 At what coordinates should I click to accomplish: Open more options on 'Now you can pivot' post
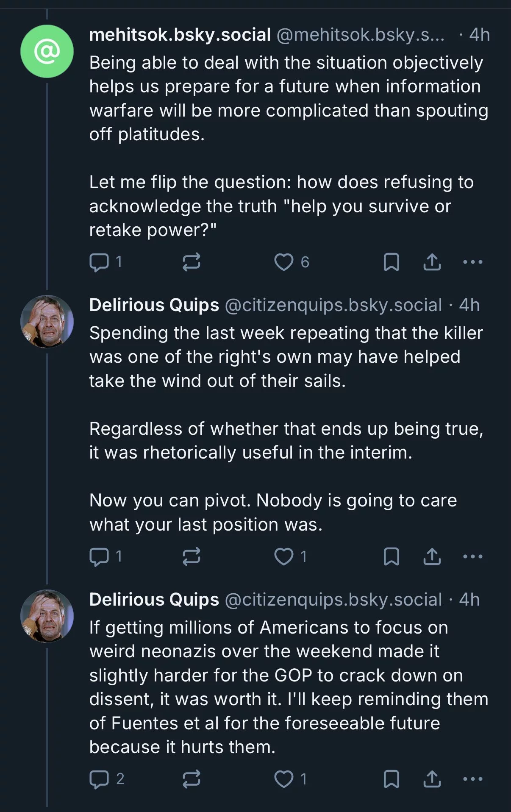click(x=473, y=556)
